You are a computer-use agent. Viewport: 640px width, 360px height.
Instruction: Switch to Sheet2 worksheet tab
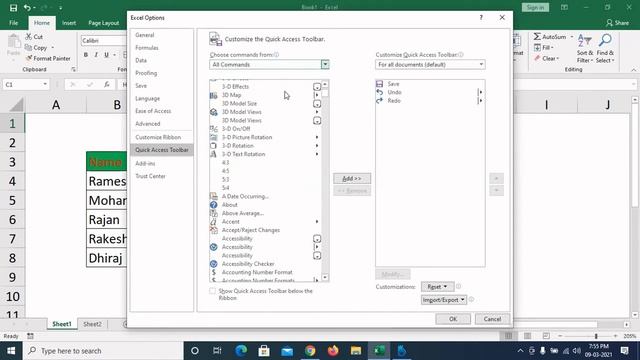(x=92, y=324)
